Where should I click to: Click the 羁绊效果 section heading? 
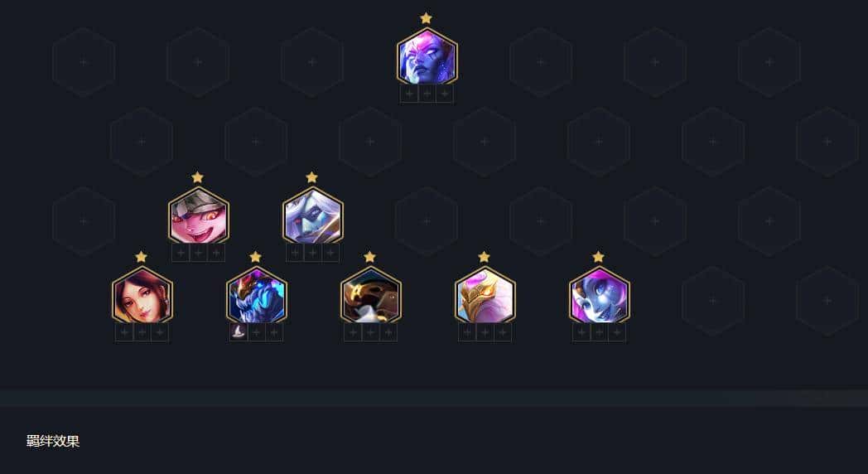click(53, 442)
